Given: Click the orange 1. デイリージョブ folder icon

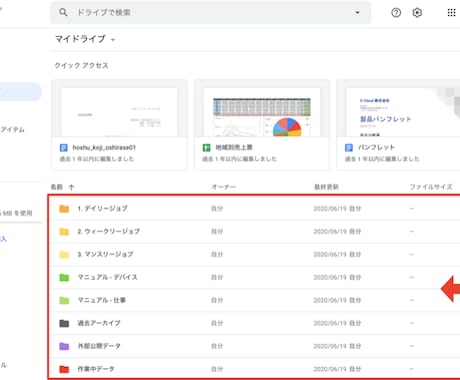Looking at the screenshot, I should click(64, 209).
